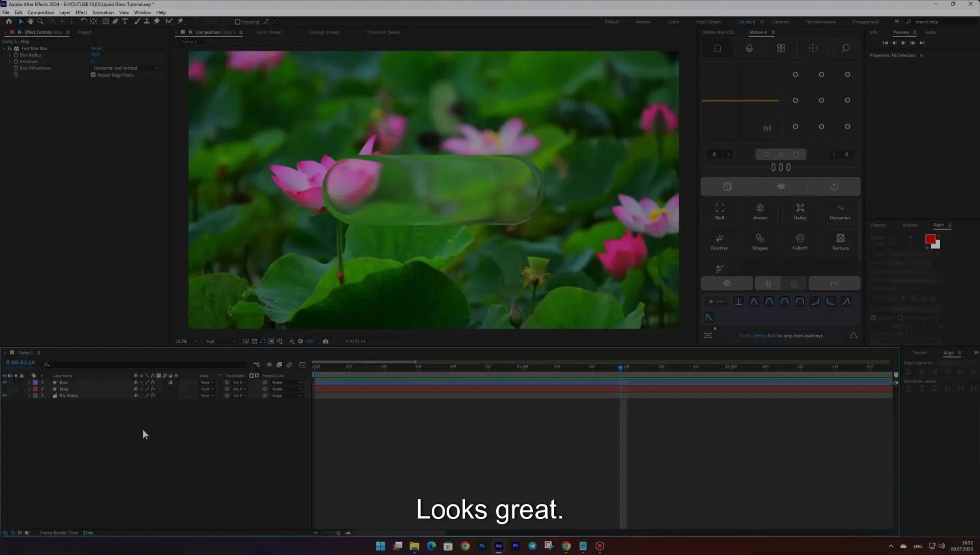Select the Small Screen workspace
980x555 pixels.
(708, 22)
